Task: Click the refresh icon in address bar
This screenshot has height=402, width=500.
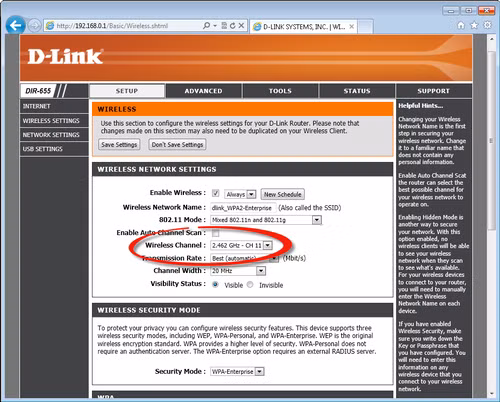Action: (233, 26)
